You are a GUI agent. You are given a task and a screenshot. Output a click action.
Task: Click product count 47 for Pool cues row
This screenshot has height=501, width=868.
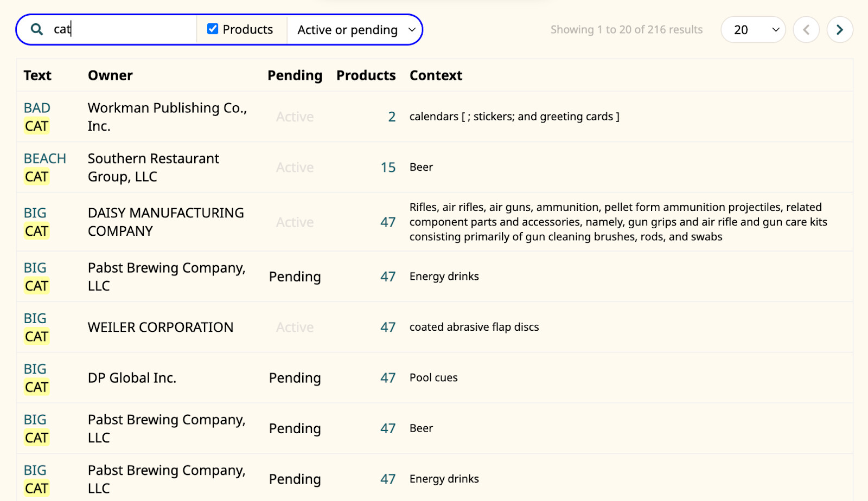click(388, 377)
